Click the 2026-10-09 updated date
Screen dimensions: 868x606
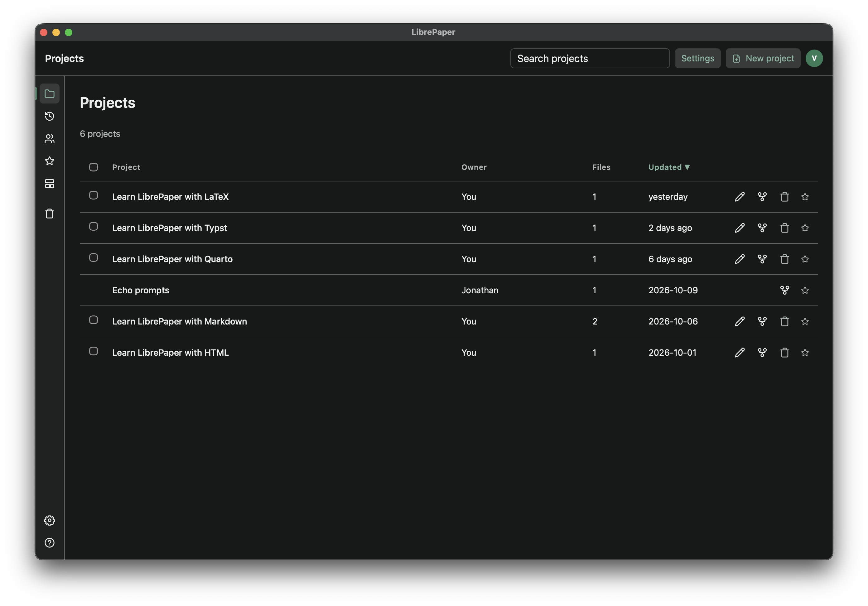(673, 290)
